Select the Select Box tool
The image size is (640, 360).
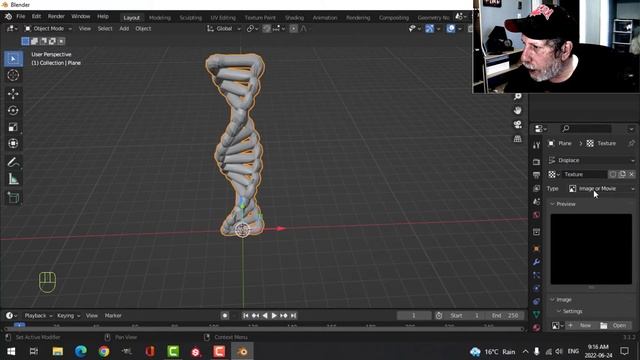tap(13, 59)
